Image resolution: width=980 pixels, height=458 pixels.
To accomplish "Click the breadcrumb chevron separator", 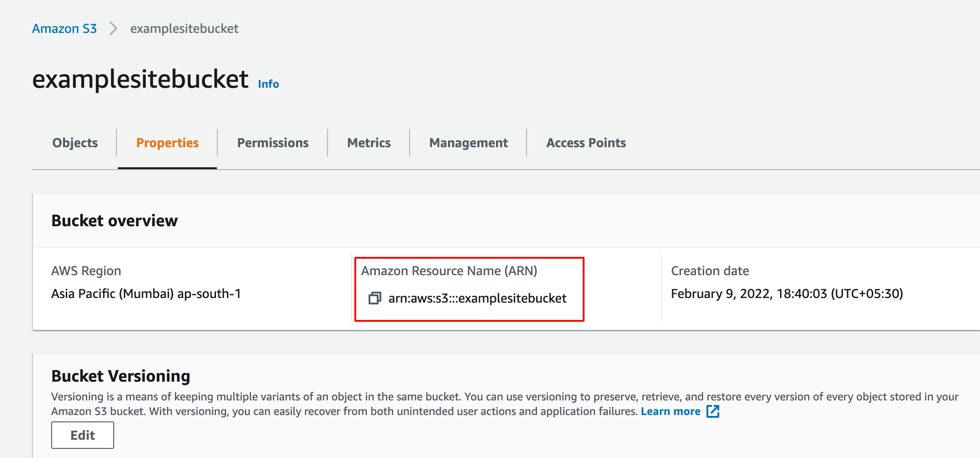I will pos(113,29).
